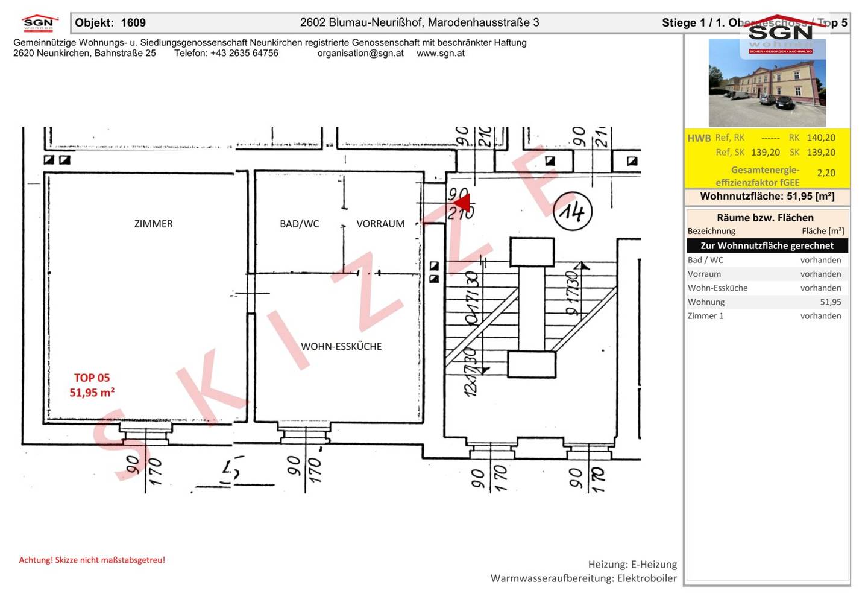The image size is (868, 614).
Task: Click the 'Zur Wohnnutzfläche gerechnet' black header bar
Action: click(767, 245)
